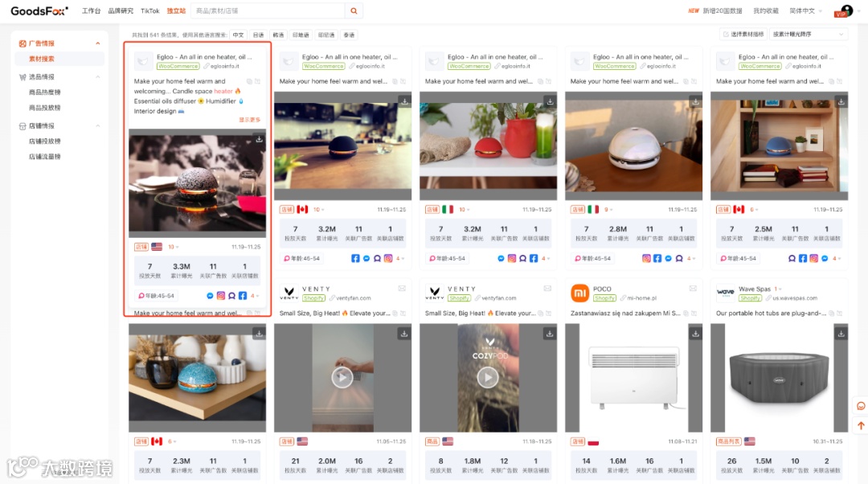Click the Messenger icon on the 3.3M card
The image size is (868, 484).
pyautogui.click(x=210, y=296)
